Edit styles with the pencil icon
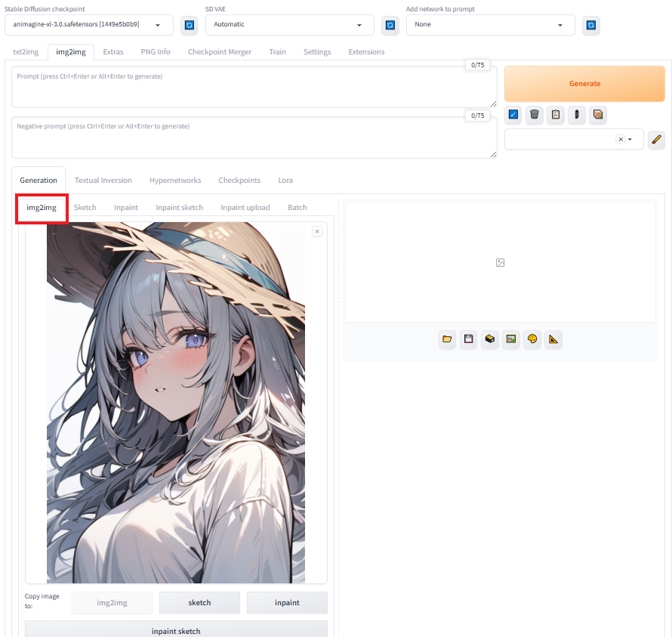This screenshot has width=672, height=637. click(x=656, y=139)
